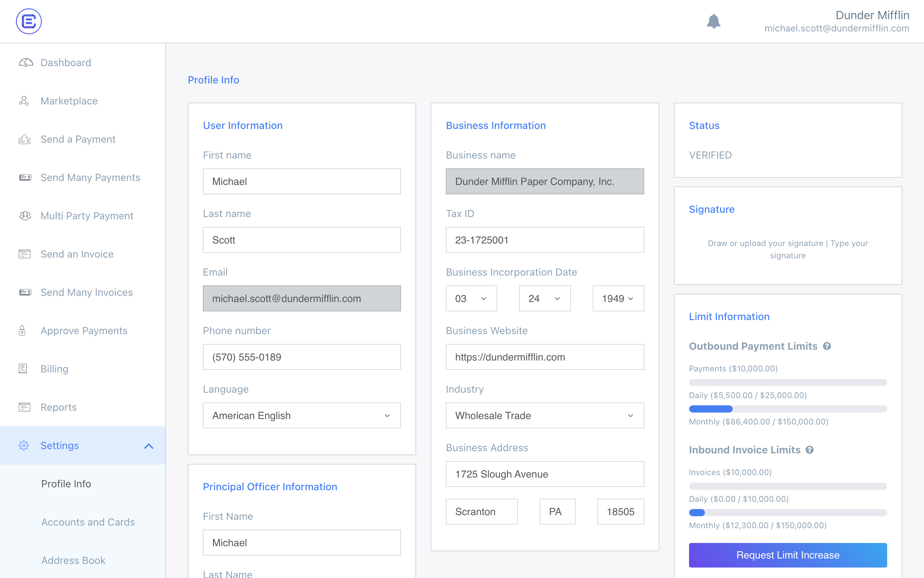Go to Approve Payments
The image size is (924, 578).
pyautogui.click(x=84, y=331)
